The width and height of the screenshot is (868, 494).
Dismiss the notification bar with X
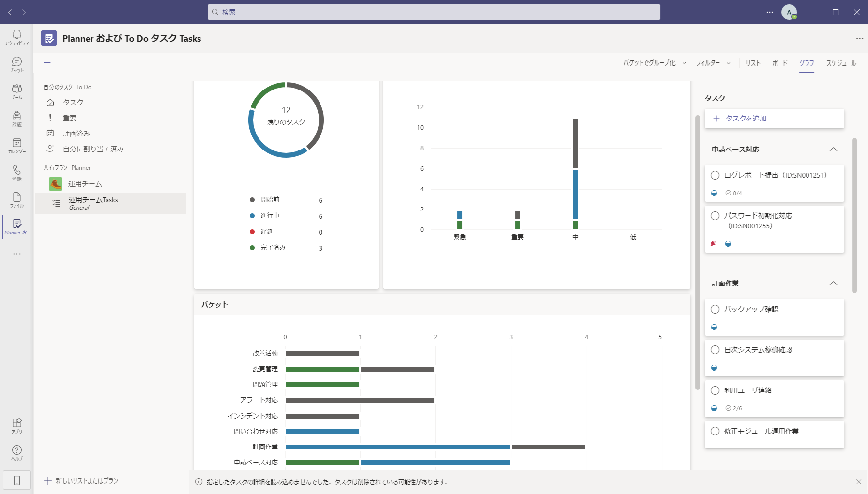pyautogui.click(x=858, y=482)
